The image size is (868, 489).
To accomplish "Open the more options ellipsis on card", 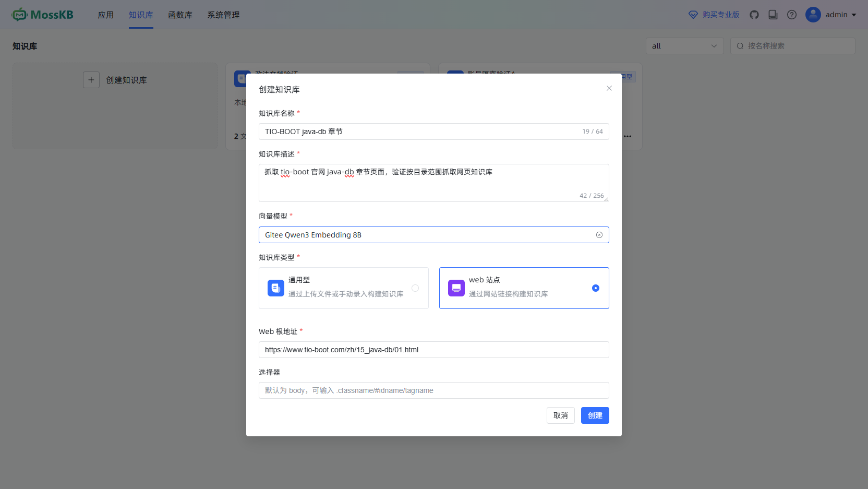I will point(628,136).
